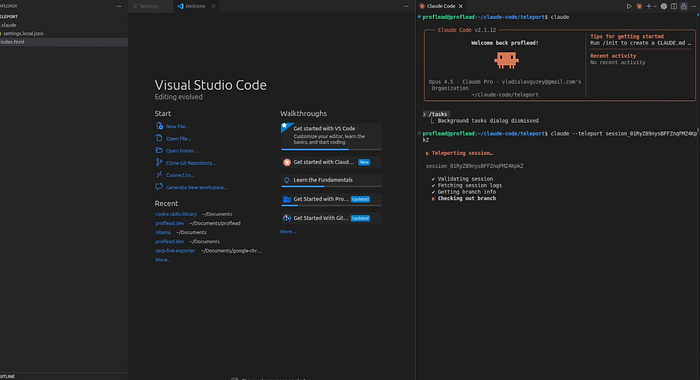Open more actions for Welcome editor group
This screenshot has height=380, width=700.
(406, 6)
